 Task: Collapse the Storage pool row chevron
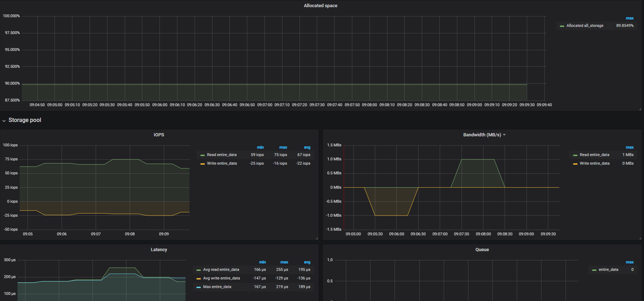pyautogui.click(x=4, y=121)
